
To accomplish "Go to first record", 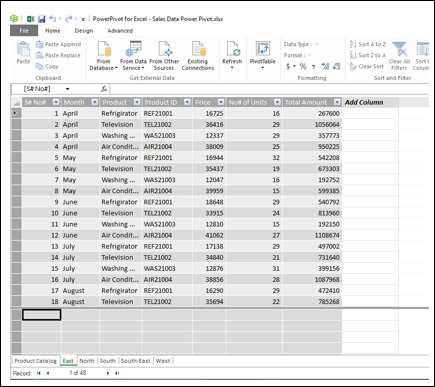I will pyautogui.click(x=39, y=373).
